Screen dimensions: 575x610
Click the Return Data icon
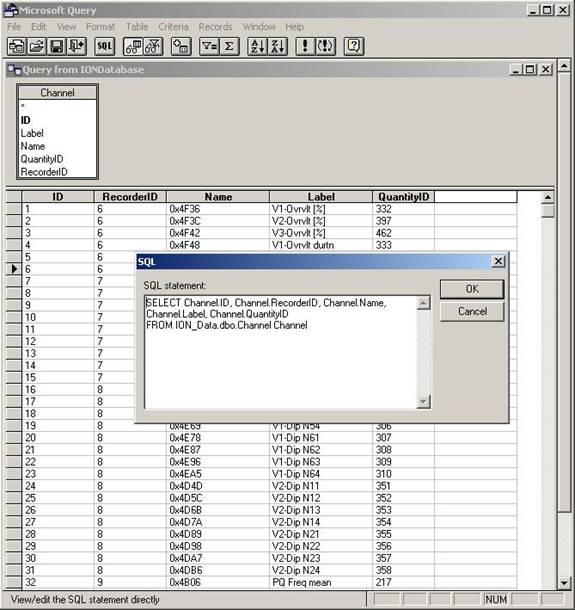(x=77, y=46)
